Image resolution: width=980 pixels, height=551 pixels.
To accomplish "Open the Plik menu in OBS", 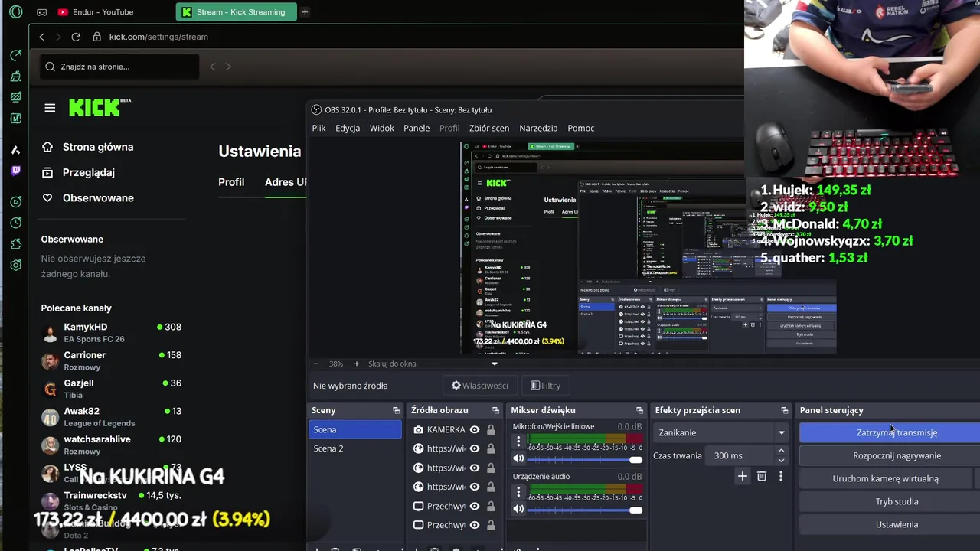I will pyautogui.click(x=318, y=128).
